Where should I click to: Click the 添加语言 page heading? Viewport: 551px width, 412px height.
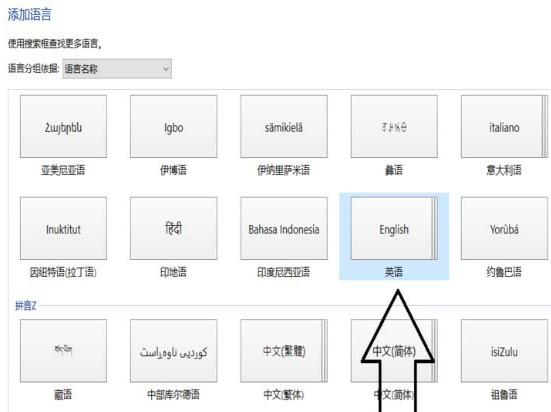(30, 15)
